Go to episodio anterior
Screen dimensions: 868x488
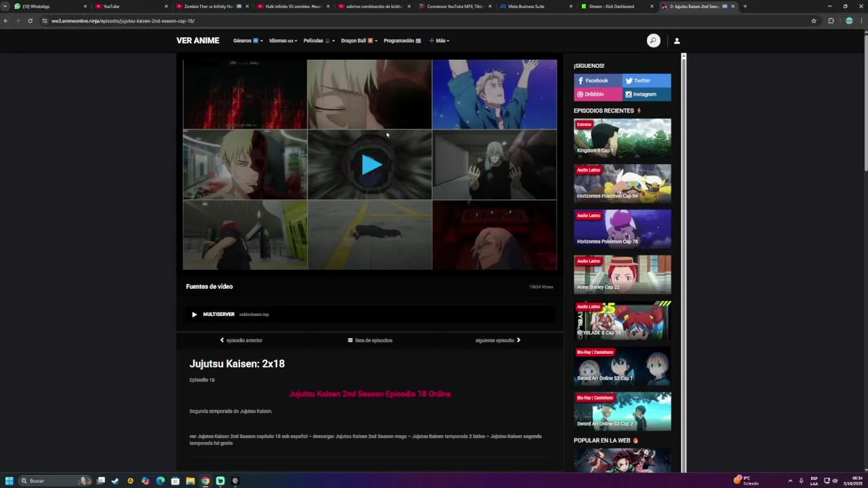(x=241, y=340)
